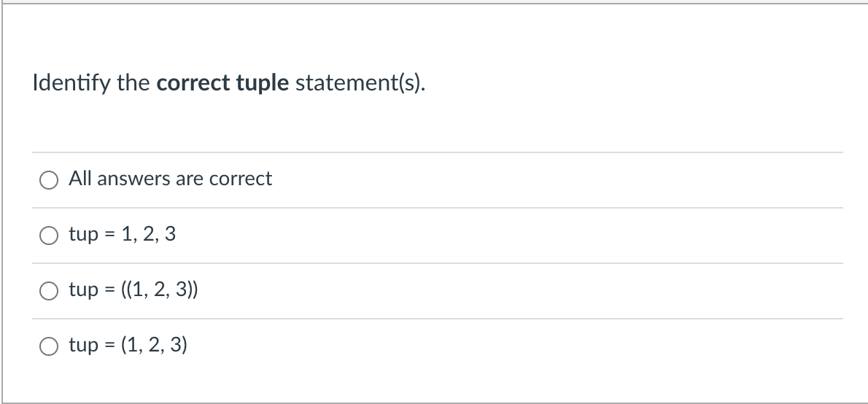Click the answer text "tup = ((1, 2, 3))"
The height and width of the screenshot is (404, 868).
tap(133, 290)
